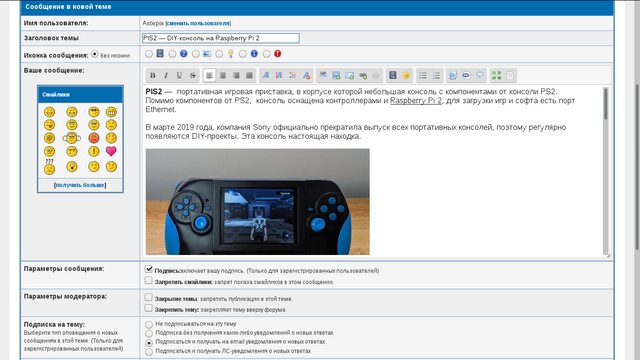Click 'сменить пользователя' link
The width and height of the screenshot is (640, 360).
(x=198, y=23)
